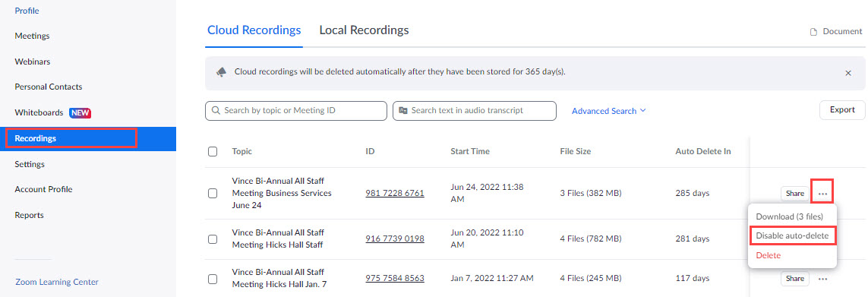Click the document page icon

(x=814, y=32)
